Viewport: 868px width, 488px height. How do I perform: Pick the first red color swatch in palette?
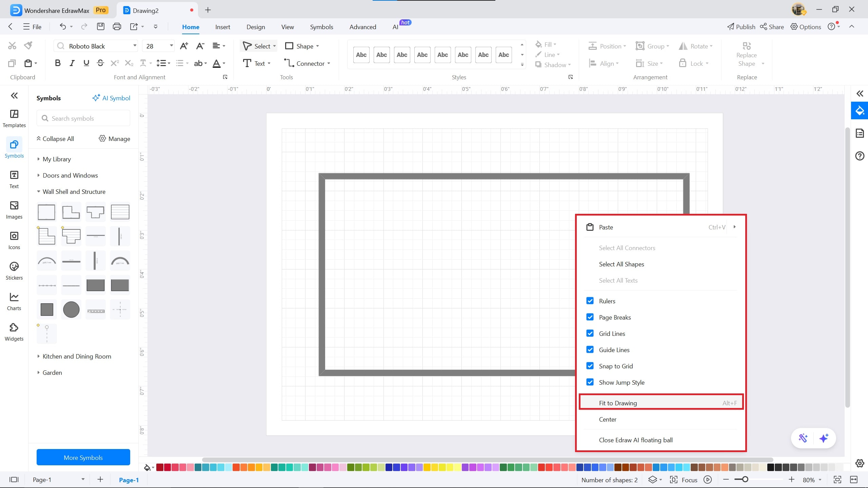tap(160, 468)
